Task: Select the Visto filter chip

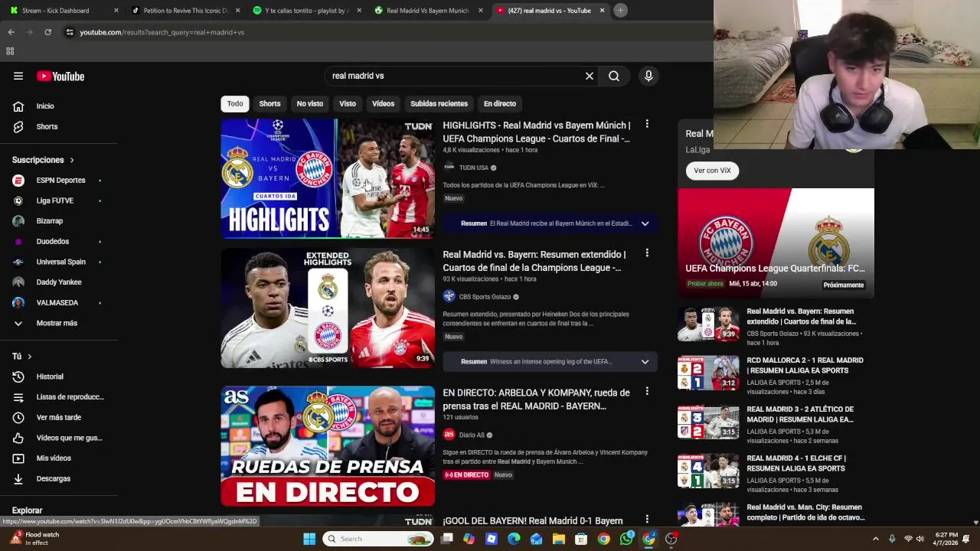Action: pyautogui.click(x=348, y=103)
